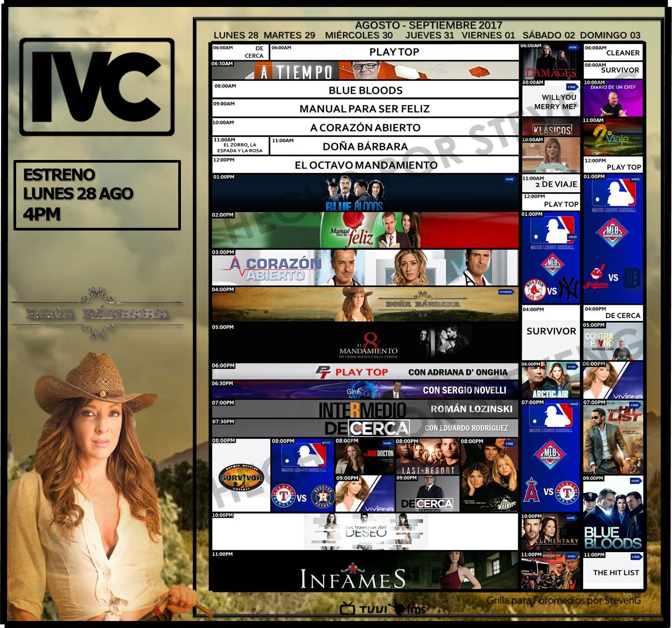
Task: Click the Houston Astros team logo
Action: point(323,497)
